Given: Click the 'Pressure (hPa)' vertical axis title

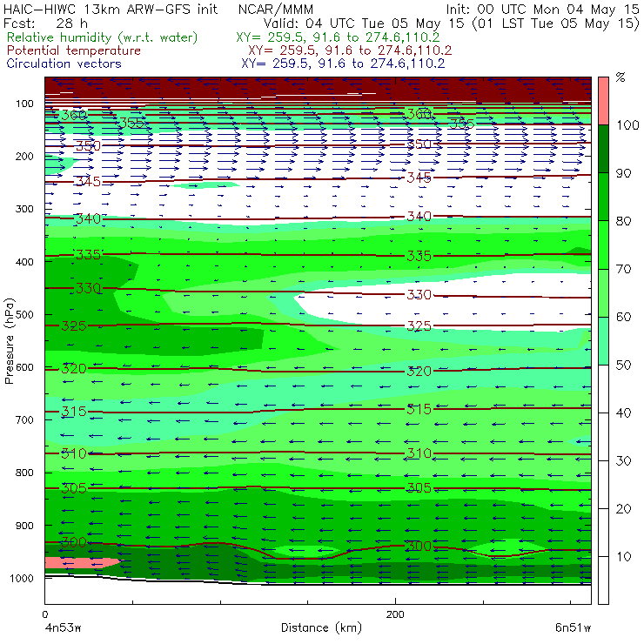Looking at the screenshot, I should (x=10, y=341).
